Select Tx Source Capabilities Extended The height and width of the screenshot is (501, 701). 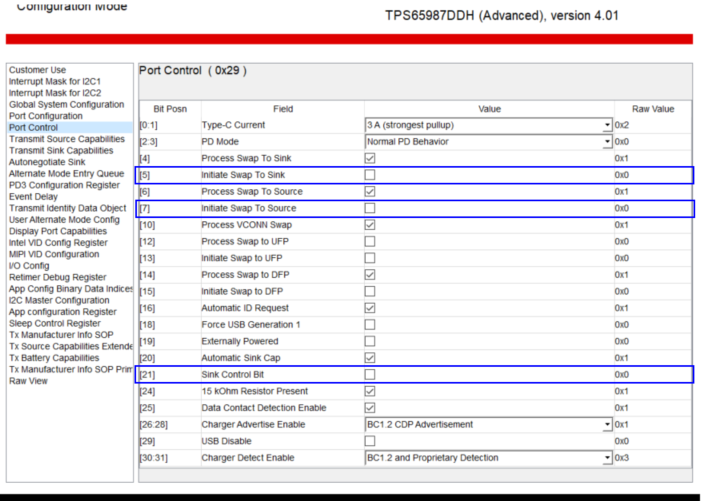tap(71, 347)
